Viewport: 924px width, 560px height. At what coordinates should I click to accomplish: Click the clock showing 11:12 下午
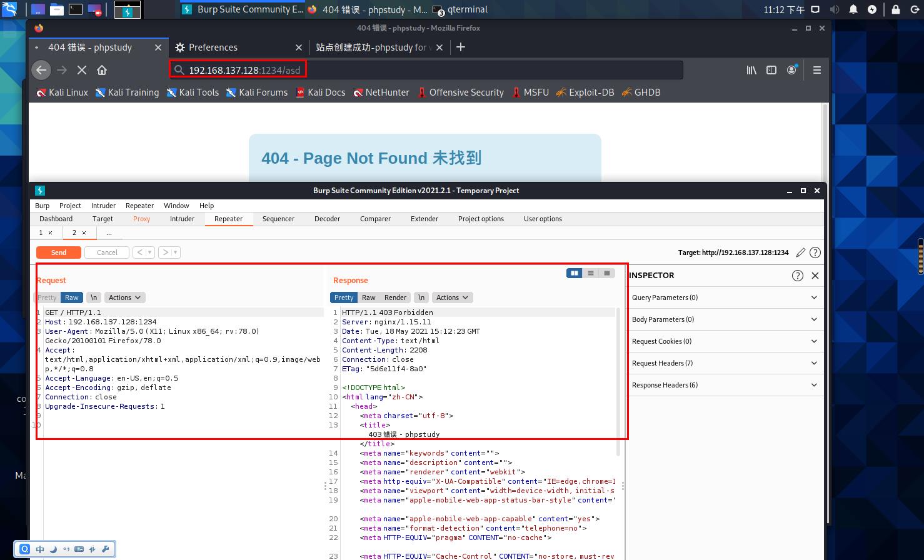click(784, 9)
